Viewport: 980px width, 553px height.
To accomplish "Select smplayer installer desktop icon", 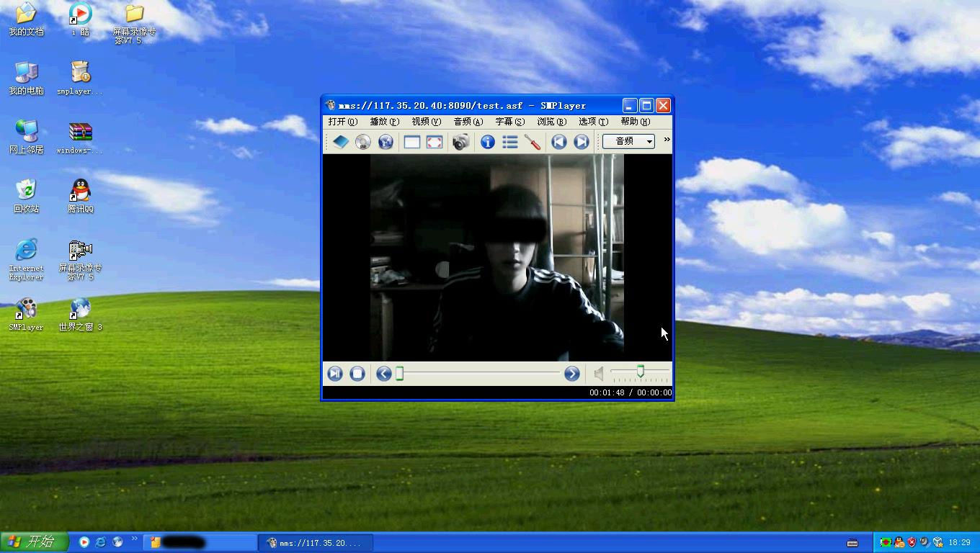I will point(80,78).
